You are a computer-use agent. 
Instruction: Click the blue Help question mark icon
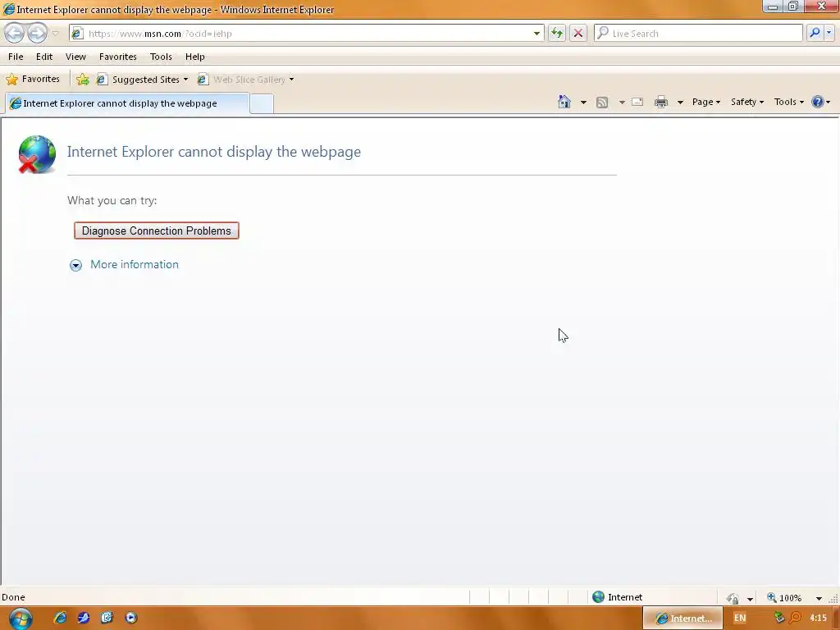(x=818, y=102)
